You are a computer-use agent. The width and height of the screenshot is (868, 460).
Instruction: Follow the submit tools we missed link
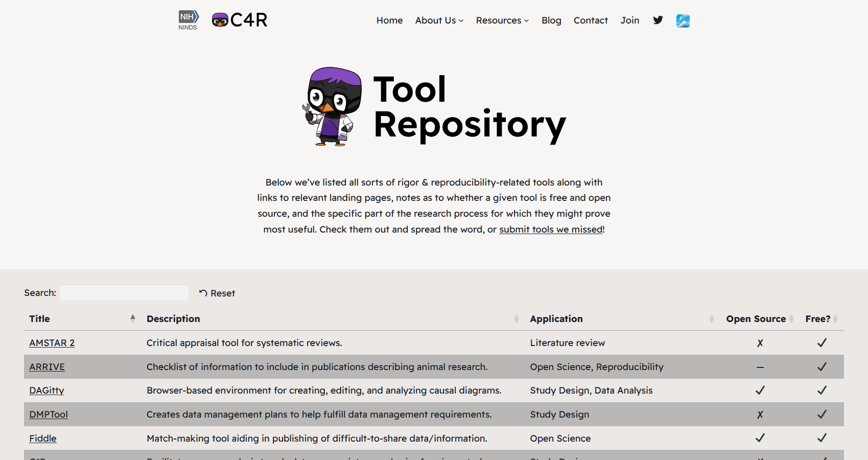551,229
